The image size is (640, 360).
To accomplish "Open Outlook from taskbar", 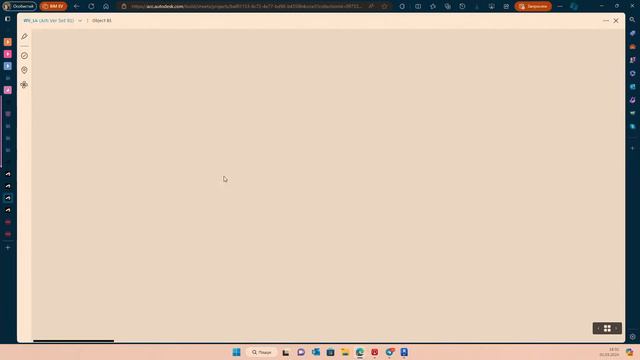I will point(316,352).
